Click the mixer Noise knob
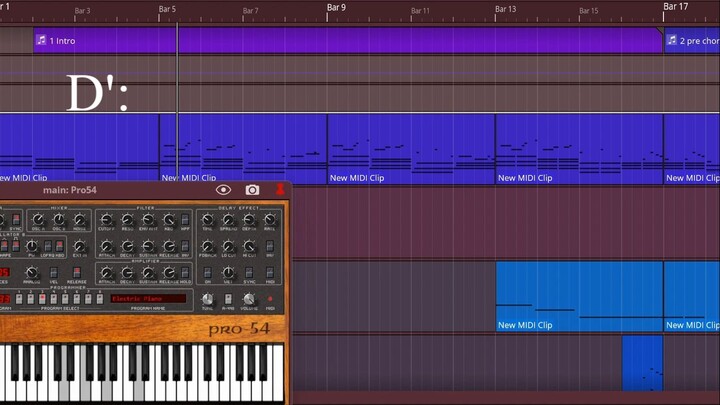The height and width of the screenshot is (405, 720). (80, 220)
